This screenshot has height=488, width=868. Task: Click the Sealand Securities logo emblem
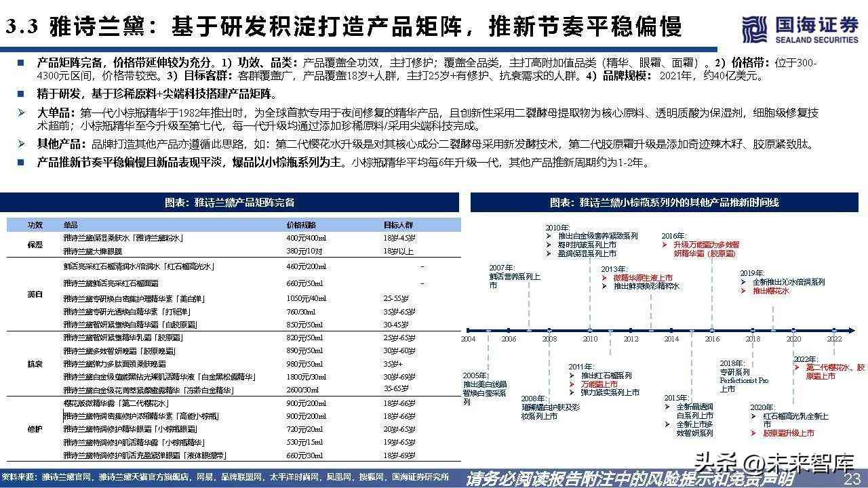pos(753,30)
